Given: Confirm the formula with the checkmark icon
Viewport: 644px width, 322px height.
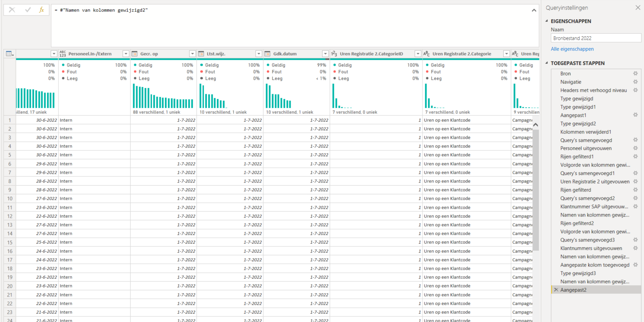Looking at the screenshot, I should click(28, 10).
